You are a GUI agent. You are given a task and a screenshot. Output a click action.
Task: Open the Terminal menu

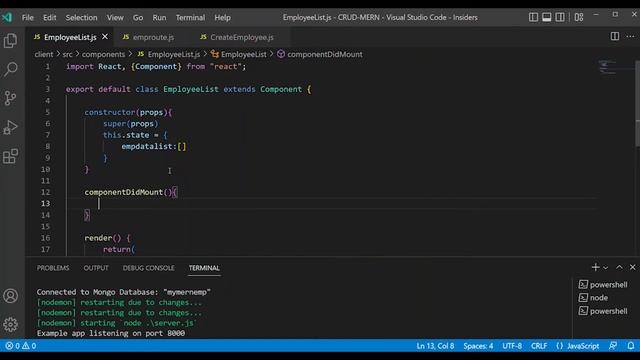190,18
